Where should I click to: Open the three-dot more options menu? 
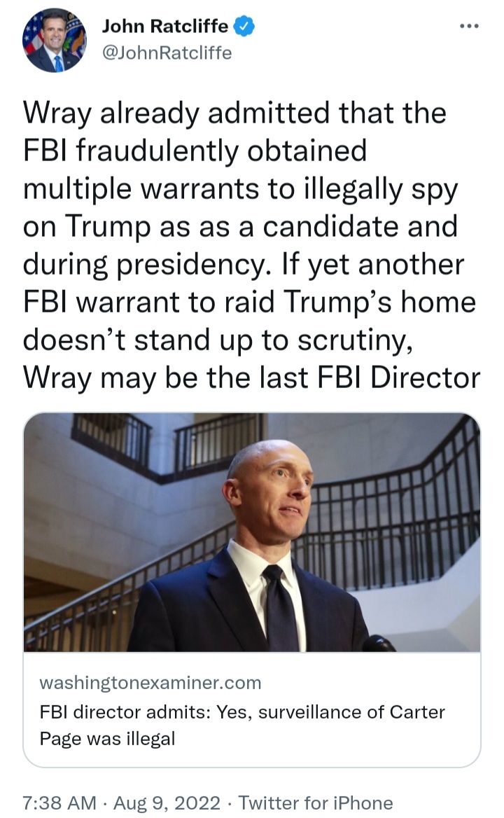(x=469, y=26)
